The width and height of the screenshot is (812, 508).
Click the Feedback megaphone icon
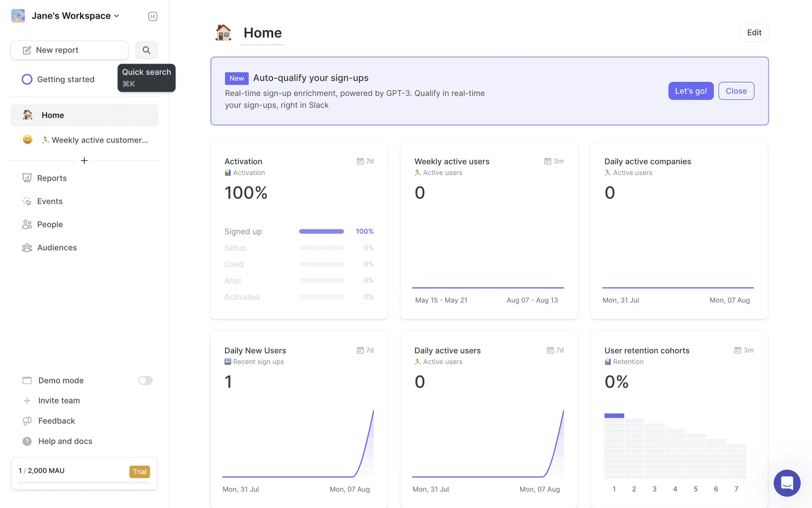[x=27, y=421]
